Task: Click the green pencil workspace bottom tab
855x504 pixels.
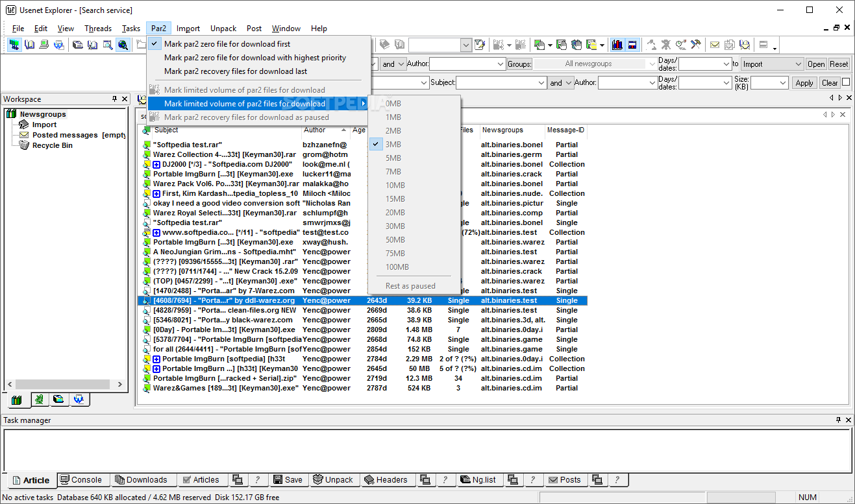Action: coord(38,400)
